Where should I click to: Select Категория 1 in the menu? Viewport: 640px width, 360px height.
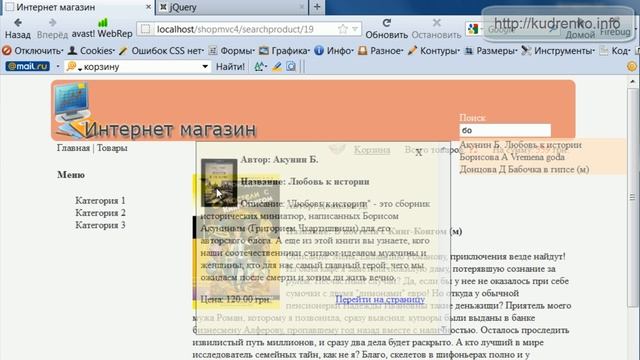pos(100,200)
